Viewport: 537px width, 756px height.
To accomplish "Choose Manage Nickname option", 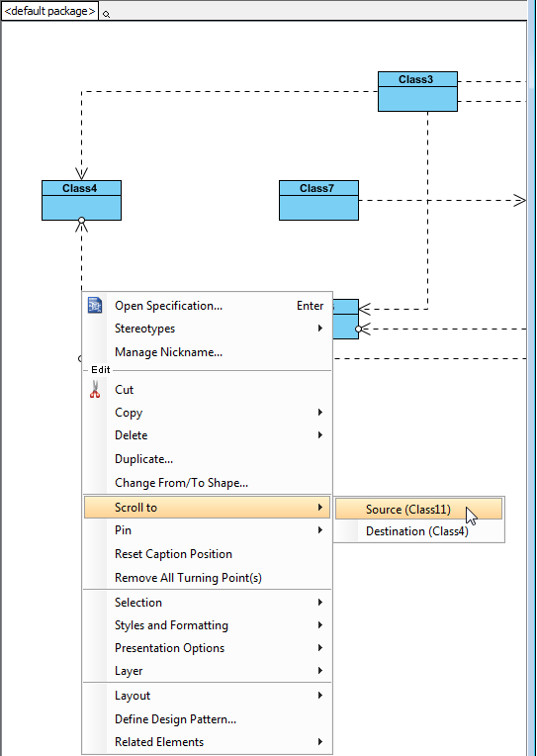I will coord(208,352).
